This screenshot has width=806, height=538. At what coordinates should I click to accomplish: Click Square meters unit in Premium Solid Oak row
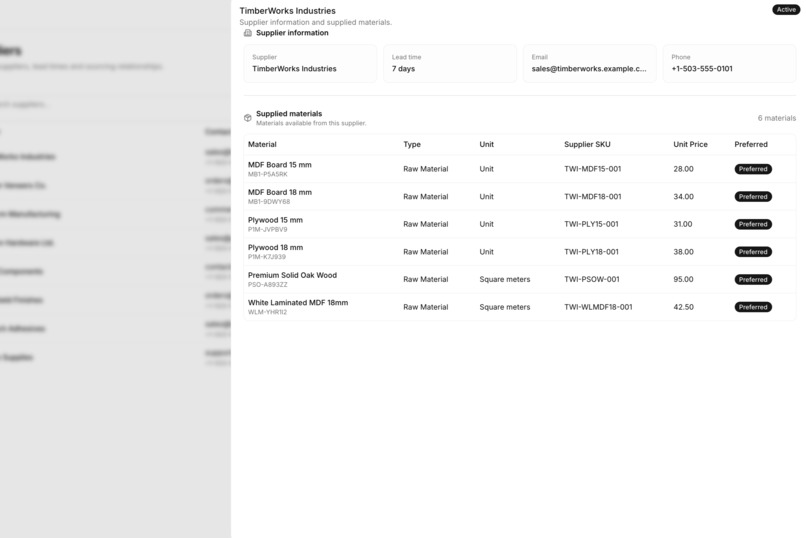[x=504, y=280]
